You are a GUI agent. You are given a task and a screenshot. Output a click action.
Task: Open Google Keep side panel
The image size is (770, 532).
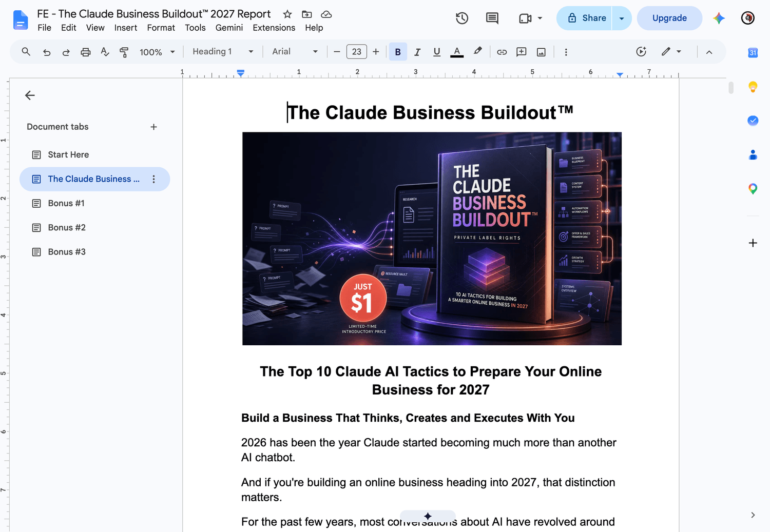[753, 87]
